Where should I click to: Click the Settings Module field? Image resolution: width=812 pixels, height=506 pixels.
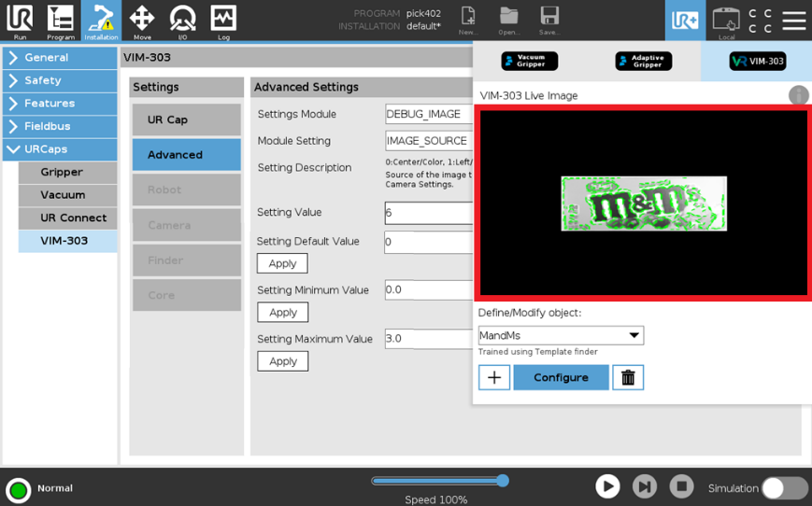(429, 114)
